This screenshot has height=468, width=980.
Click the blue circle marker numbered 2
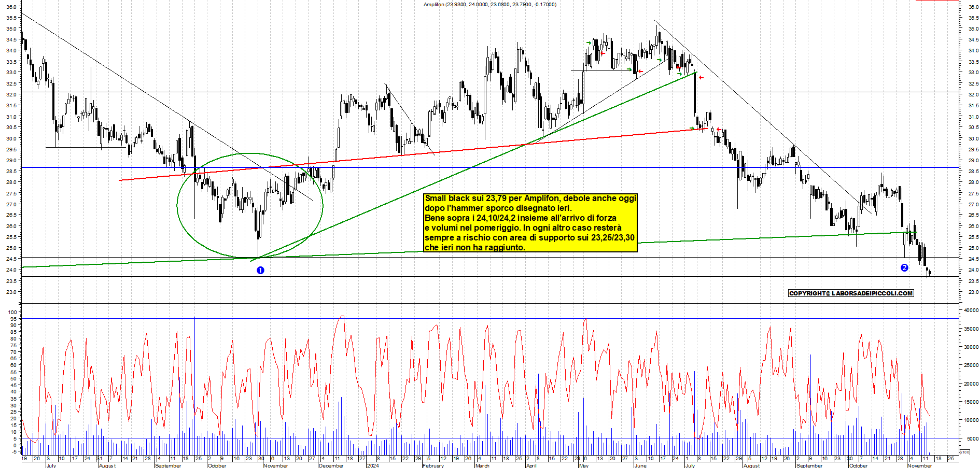[904, 267]
